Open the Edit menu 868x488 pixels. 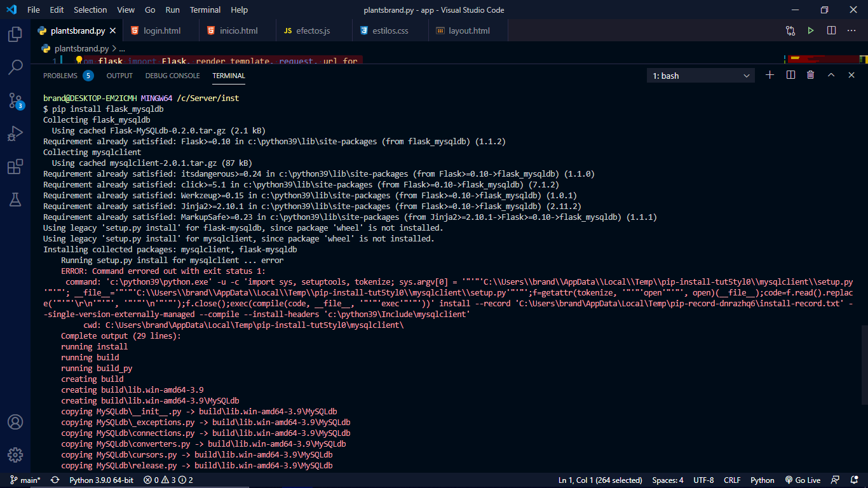(x=57, y=10)
